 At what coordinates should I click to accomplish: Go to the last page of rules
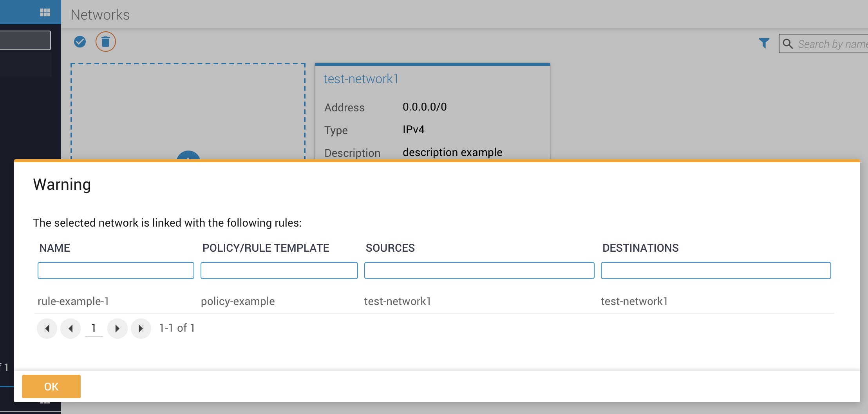(141, 328)
